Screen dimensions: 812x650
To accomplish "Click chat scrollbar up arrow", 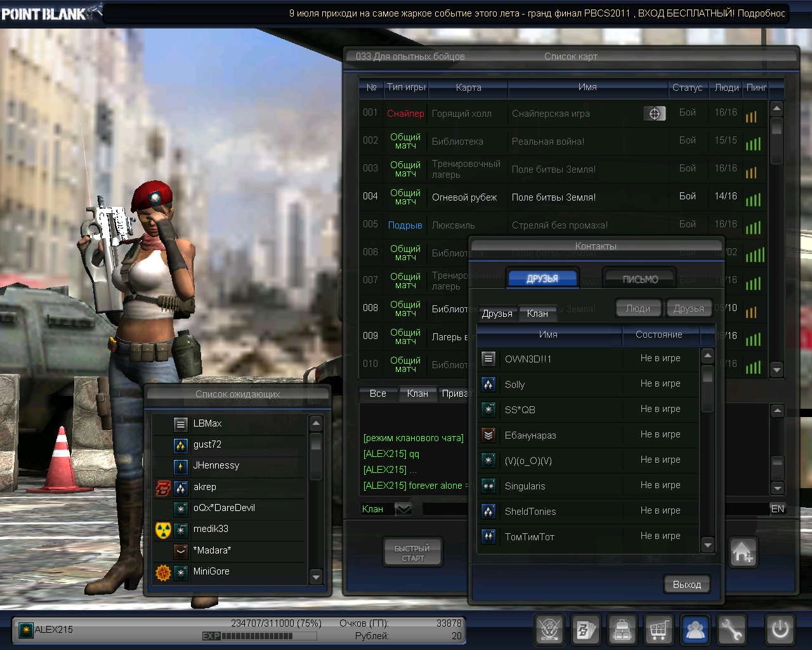I will click(778, 411).
